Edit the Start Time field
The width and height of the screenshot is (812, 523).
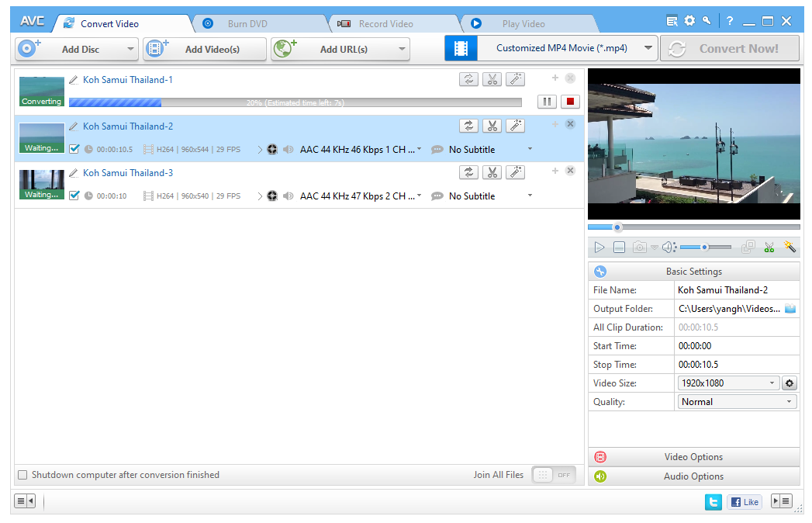737,346
